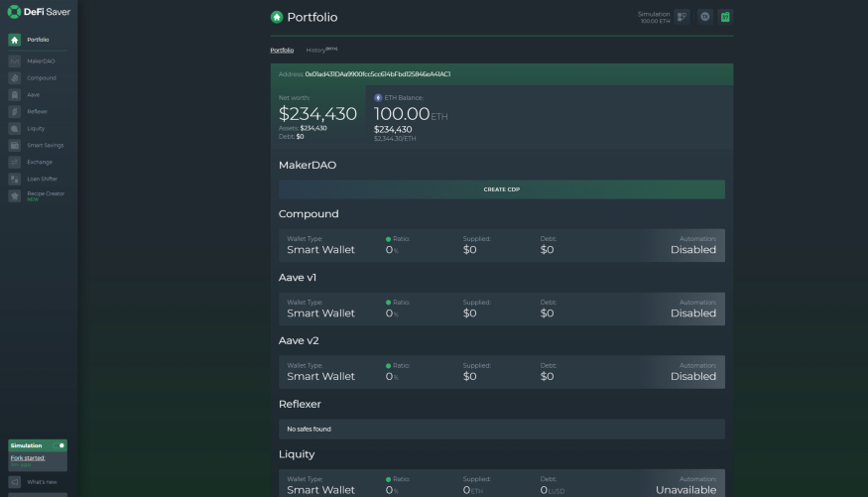Click Automation Disabled in Compound row
This screenshot has width=868, height=497.
pyautogui.click(x=693, y=245)
